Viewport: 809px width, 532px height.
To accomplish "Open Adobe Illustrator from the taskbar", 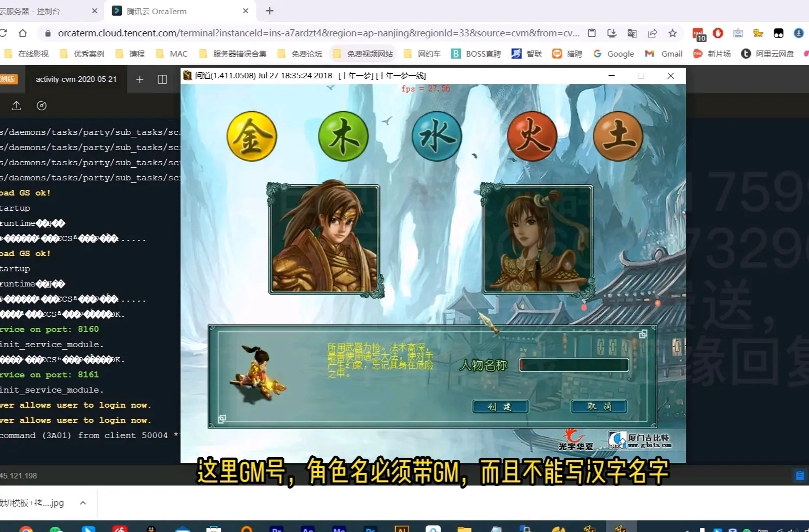I will click(401, 529).
